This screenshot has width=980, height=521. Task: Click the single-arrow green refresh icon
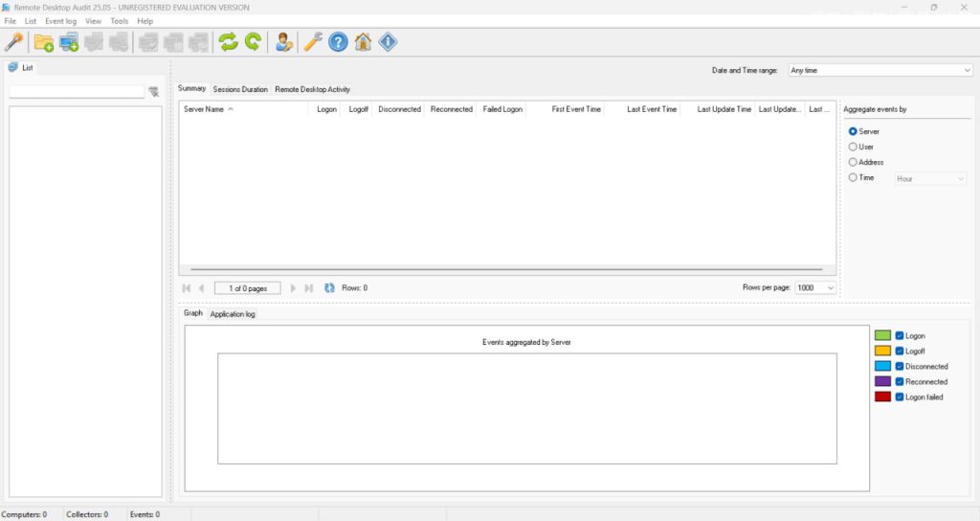click(253, 42)
